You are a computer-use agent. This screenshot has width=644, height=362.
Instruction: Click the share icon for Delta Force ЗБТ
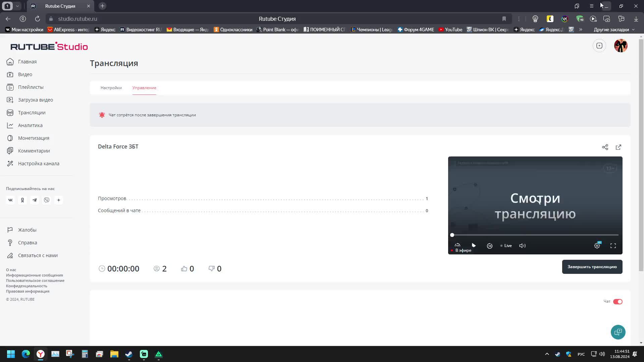[605, 147]
